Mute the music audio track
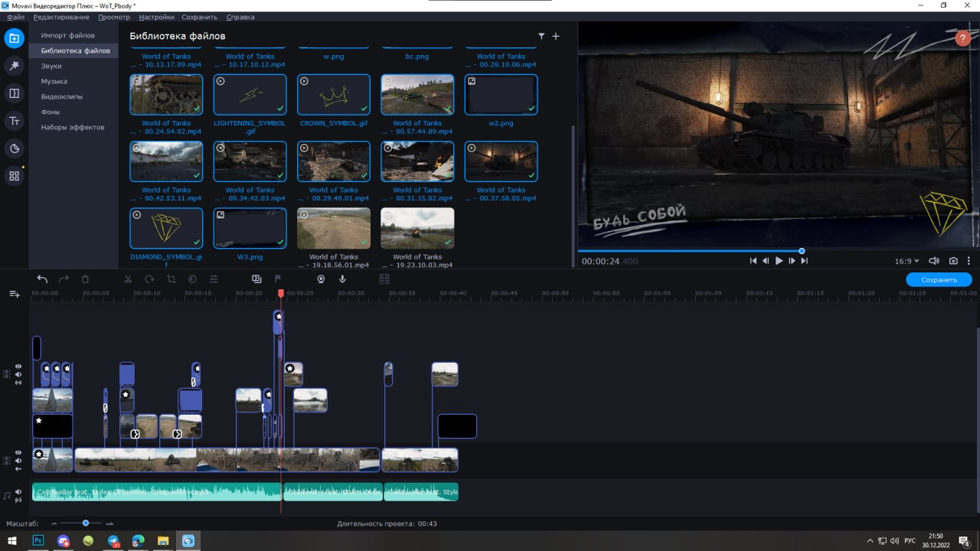The image size is (980, 551). 18,492
